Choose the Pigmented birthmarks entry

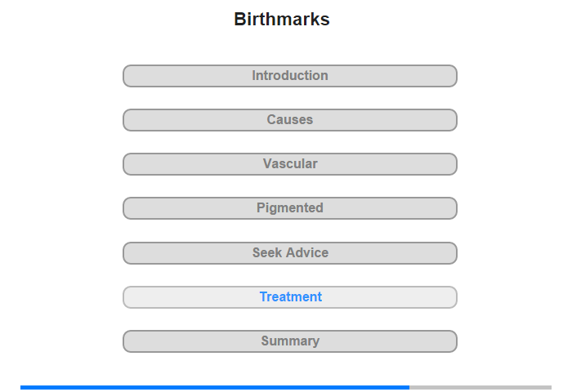tap(289, 208)
